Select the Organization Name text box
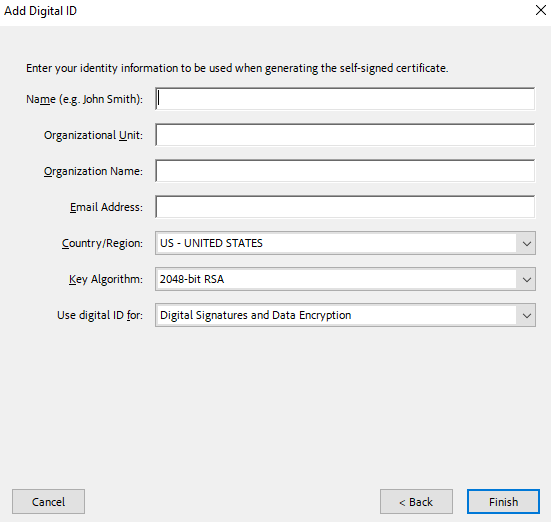Image resolution: width=551 pixels, height=522 pixels. 345,171
